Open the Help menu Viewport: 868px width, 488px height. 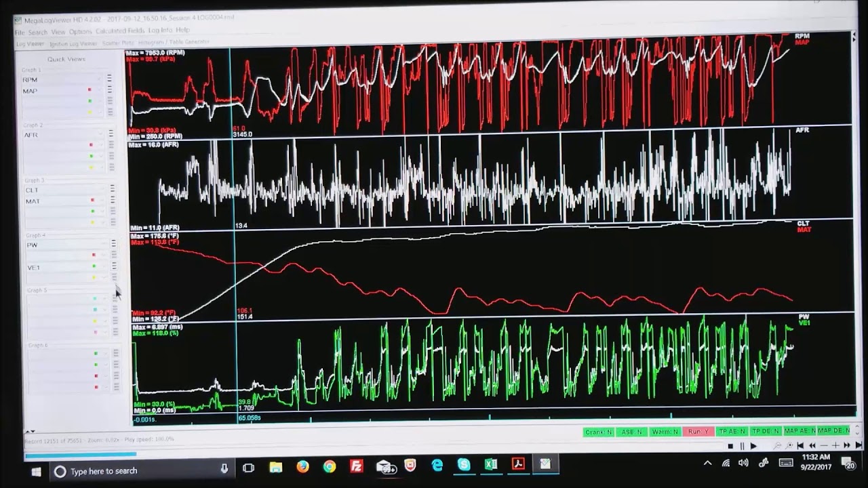click(x=182, y=30)
